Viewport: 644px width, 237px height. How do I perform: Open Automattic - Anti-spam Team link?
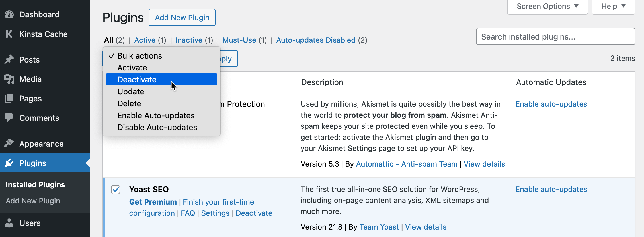click(407, 164)
